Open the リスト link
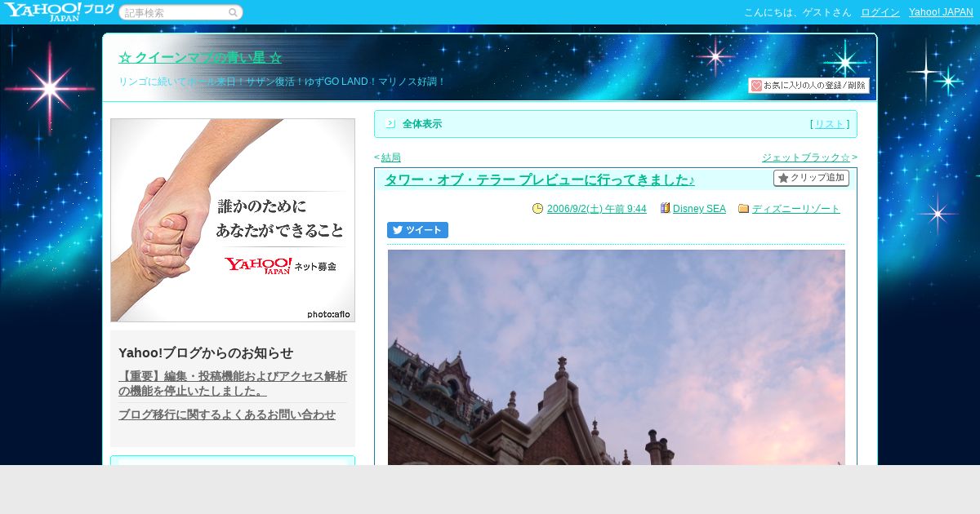Screen dimensions: 980x514 point(830,124)
